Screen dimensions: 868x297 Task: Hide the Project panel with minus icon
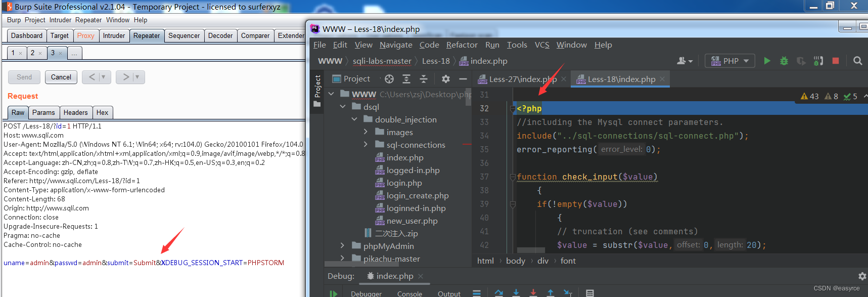[x=463, y=79]
